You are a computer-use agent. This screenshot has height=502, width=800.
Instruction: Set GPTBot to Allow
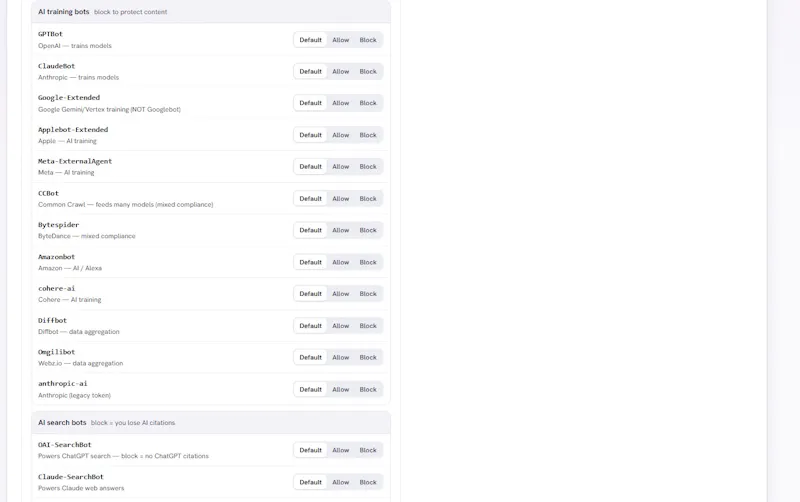tap(341, 40)
